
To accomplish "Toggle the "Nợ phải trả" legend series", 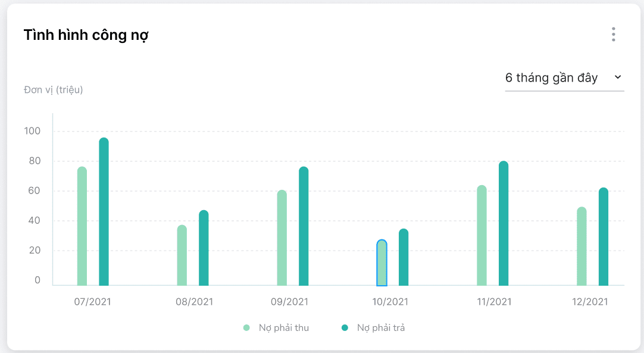I will (381, 327).
